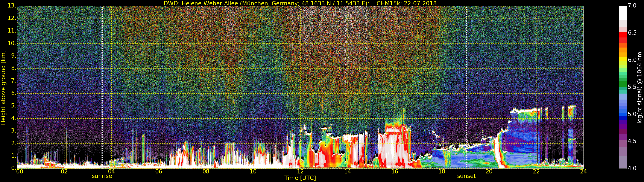Select the time axis tick label 18
644x182 pixels.
[x=442, y=172]
